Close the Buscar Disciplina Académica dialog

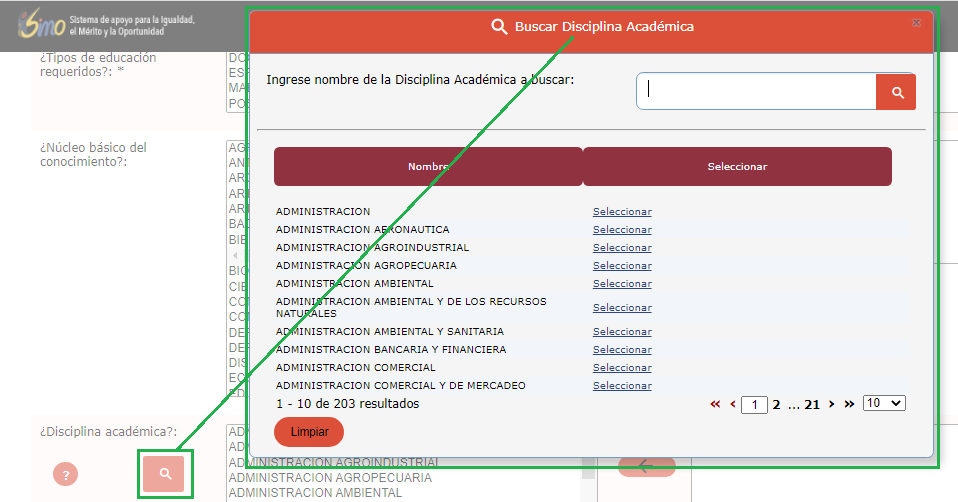[915, 22]
